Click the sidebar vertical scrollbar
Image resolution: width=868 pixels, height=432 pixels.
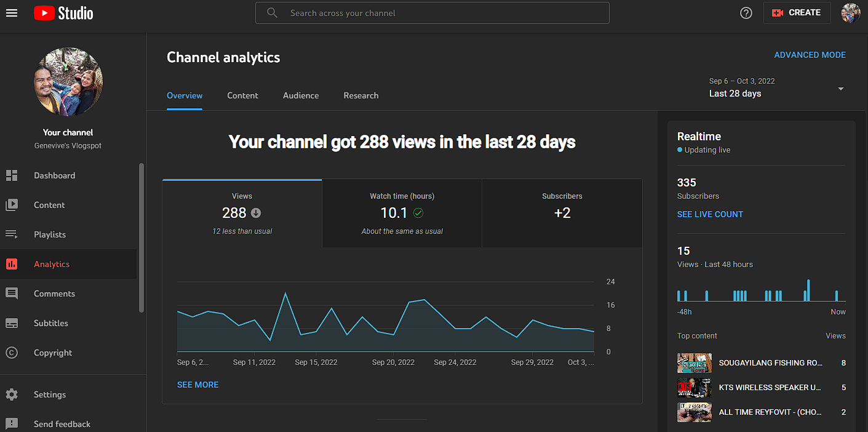(x=141, y=237)
